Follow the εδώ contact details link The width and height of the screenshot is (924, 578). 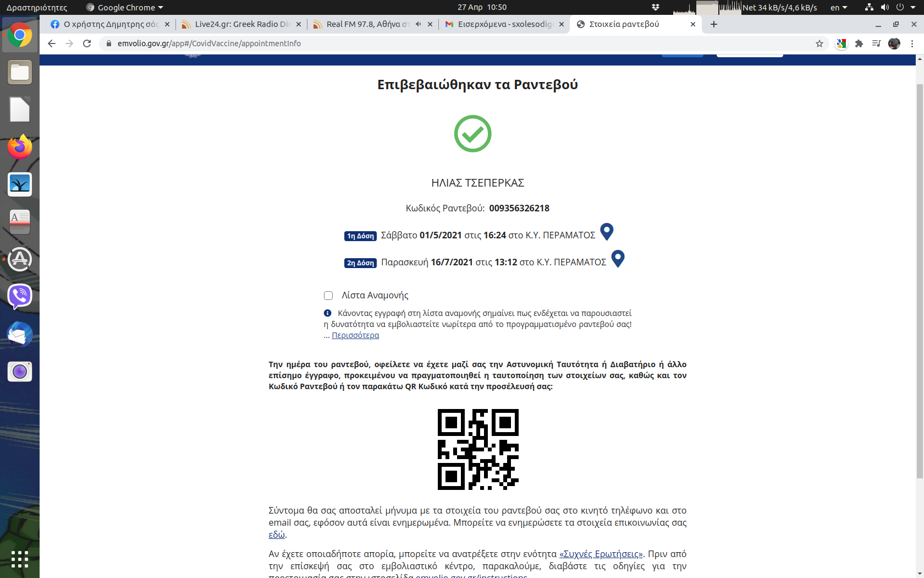[x=277, y=535]
